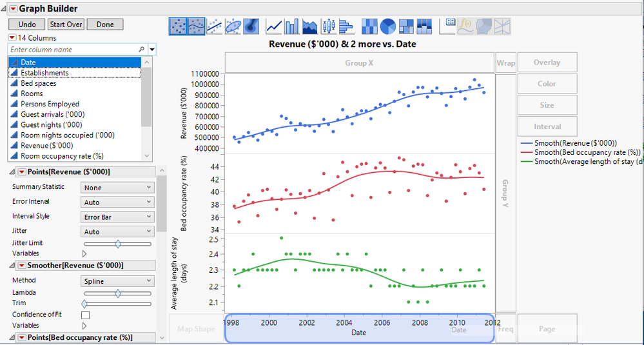Open the Graph Builder red triangle menu
Image resolution: width=644 pixels, height=345 pixels.
coord(13,8)
